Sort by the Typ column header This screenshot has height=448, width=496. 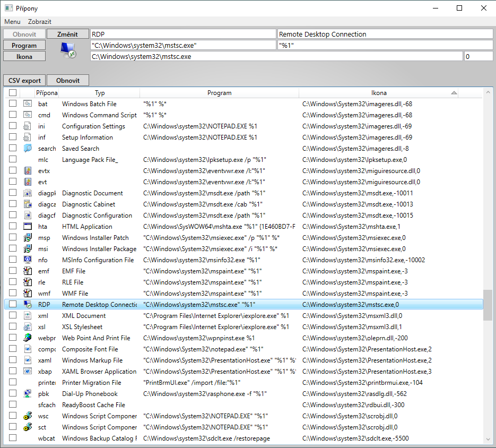99,93
